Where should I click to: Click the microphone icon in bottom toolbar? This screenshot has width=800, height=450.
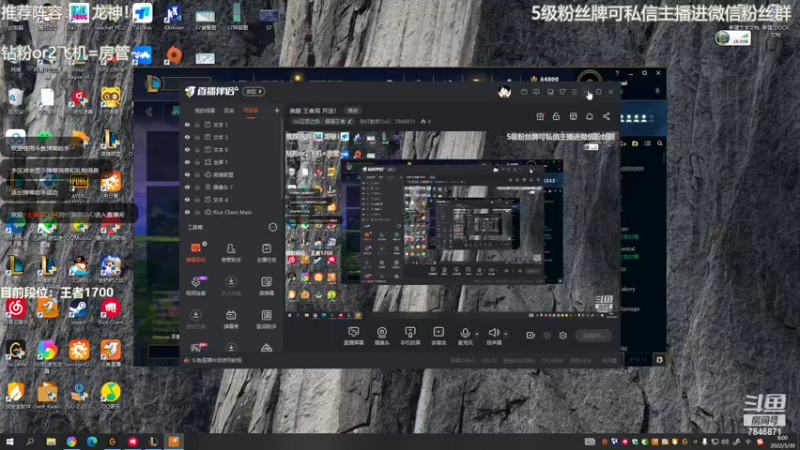(465, 336)
